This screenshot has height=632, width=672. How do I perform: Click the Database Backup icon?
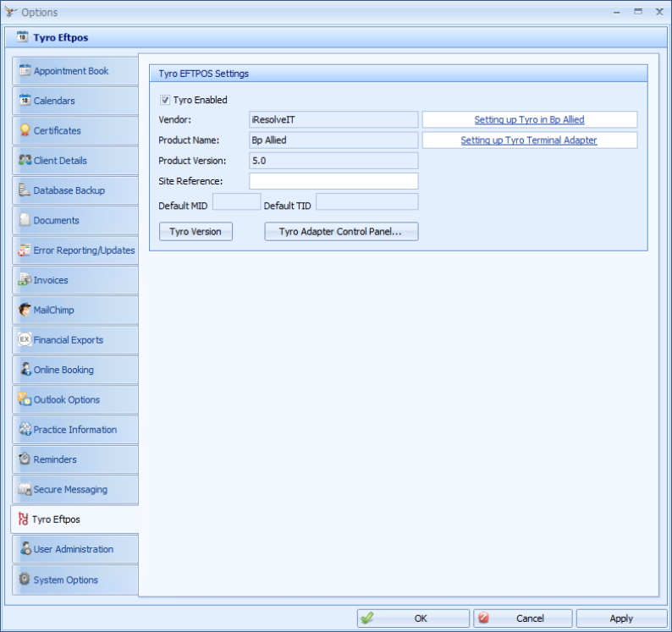[25, 190]
